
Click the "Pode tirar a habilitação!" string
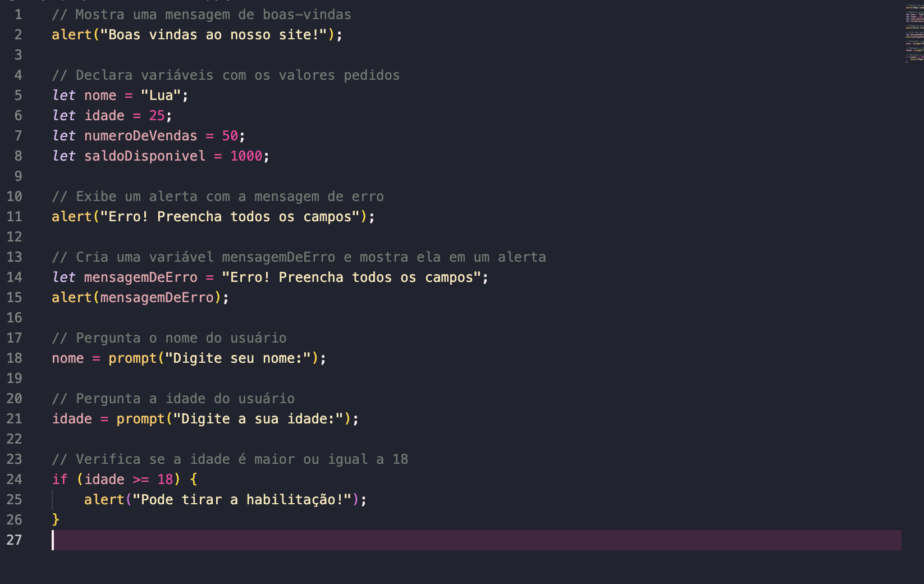coord(242,500)
